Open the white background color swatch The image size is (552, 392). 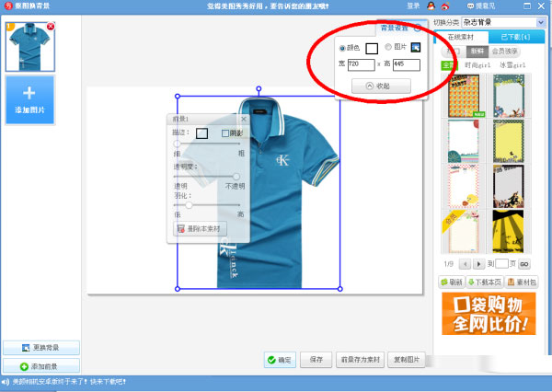click(x=371, y=48)
